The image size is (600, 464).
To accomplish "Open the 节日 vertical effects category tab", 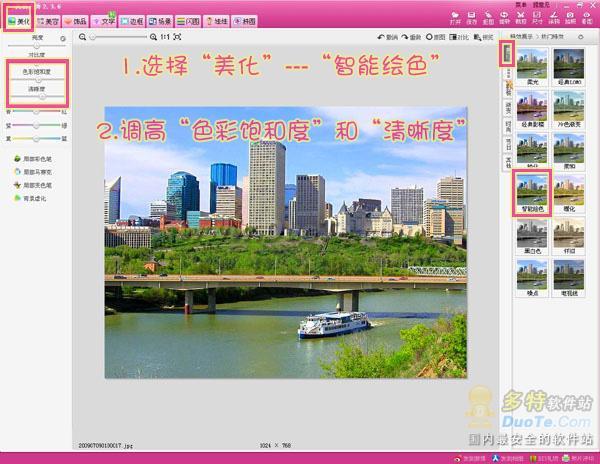I will point(508,145).
